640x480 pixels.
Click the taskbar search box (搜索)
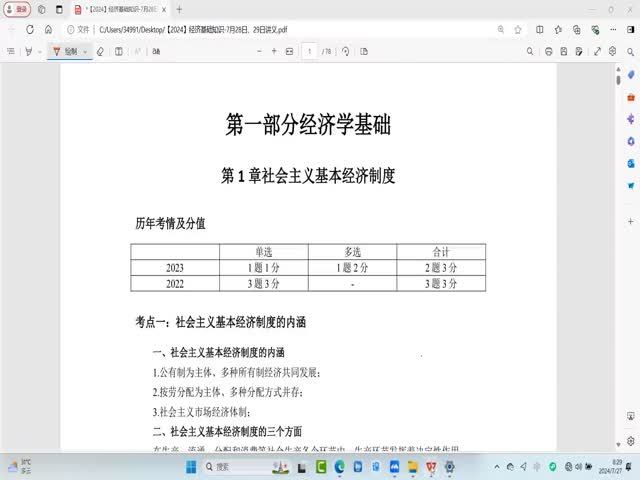pos(247,467)
